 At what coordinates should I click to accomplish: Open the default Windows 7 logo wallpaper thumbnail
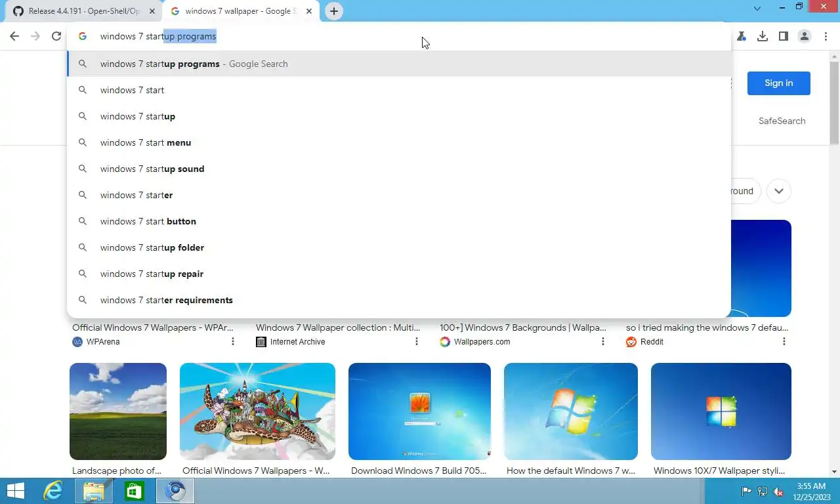(571, 411)
